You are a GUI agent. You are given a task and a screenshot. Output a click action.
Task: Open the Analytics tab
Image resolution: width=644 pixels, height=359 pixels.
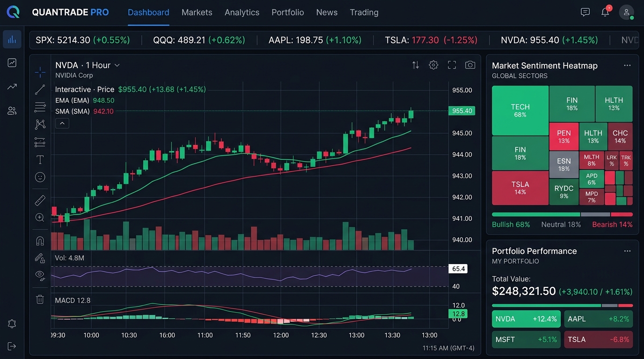(242, 13)
